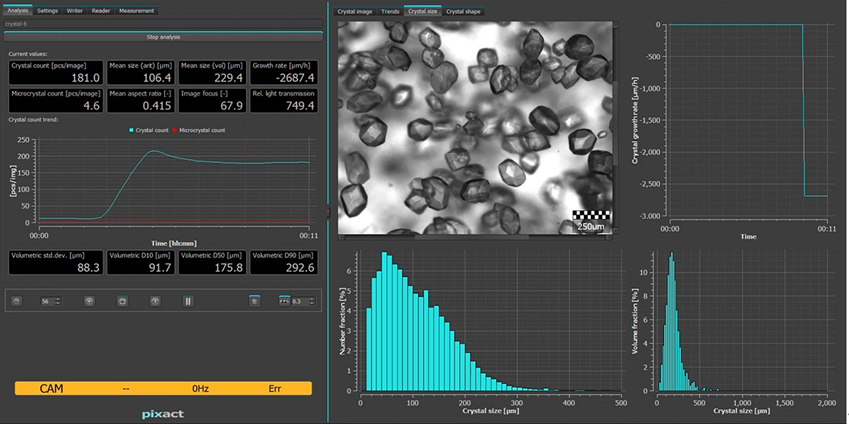This screenshot has height=425, width=849.
Task: Open the Writer tab
Action: point(74,11)
